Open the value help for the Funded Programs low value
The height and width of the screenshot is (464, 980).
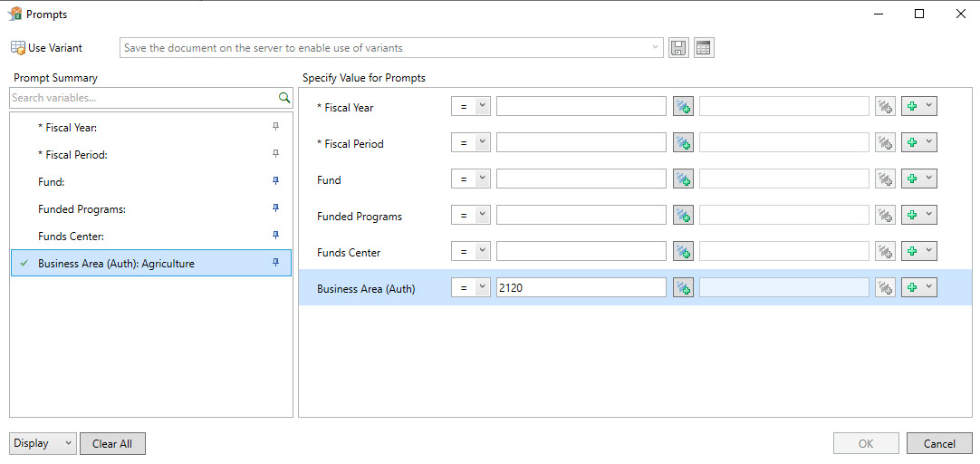683,216
